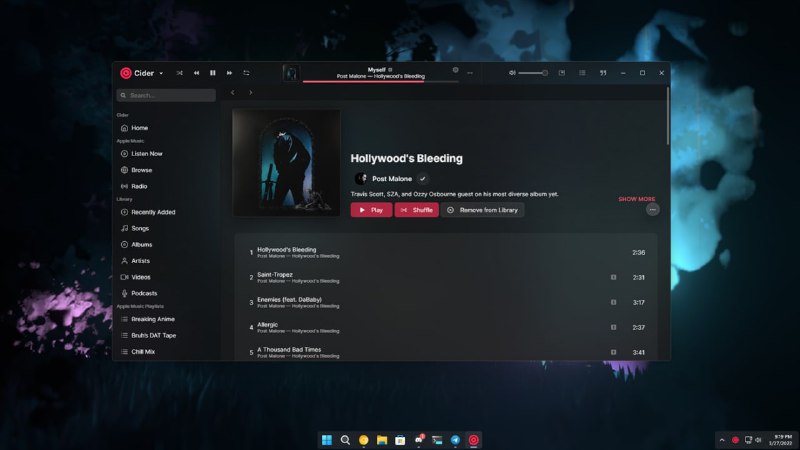800x450 pixels.
Task: Go forward to next page
Action: pos(251,92)
